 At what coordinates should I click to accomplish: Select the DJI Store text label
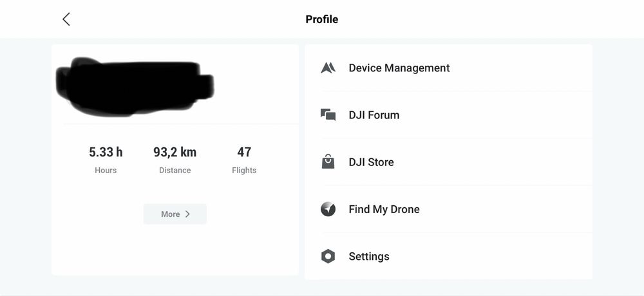click(x=372, y=162)
